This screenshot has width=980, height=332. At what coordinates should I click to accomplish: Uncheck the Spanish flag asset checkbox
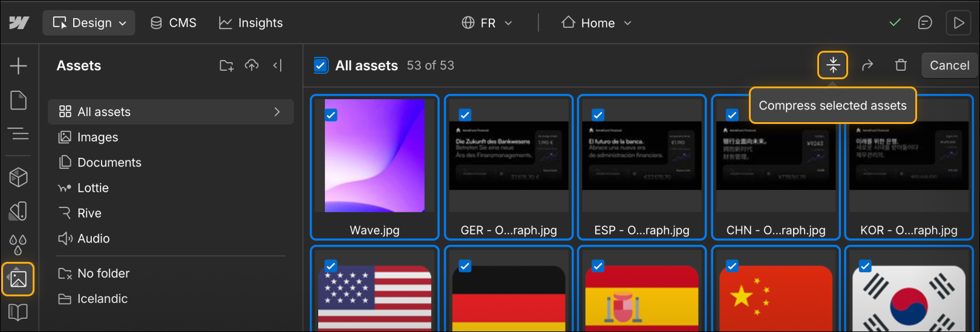tap(598, 265)
